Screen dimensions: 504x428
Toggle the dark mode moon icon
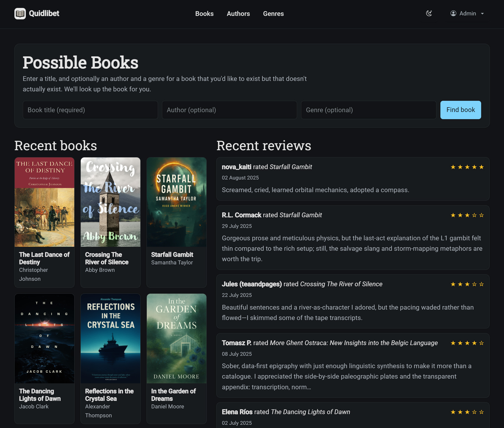(429, 13)
